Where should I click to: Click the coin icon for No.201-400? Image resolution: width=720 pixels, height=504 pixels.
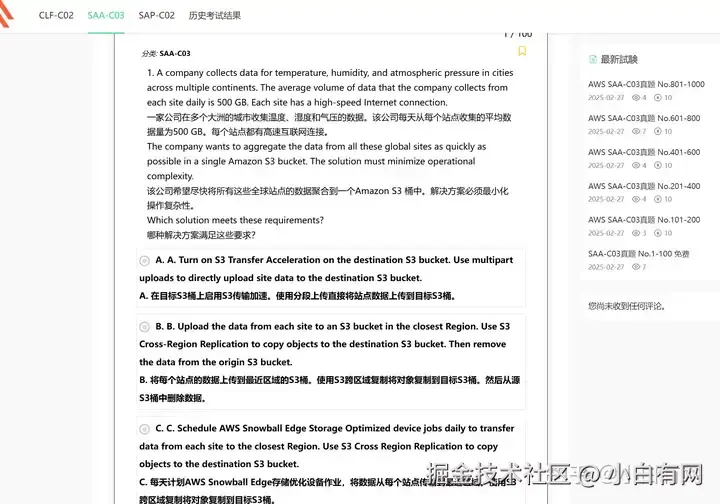tap(658, 200)
